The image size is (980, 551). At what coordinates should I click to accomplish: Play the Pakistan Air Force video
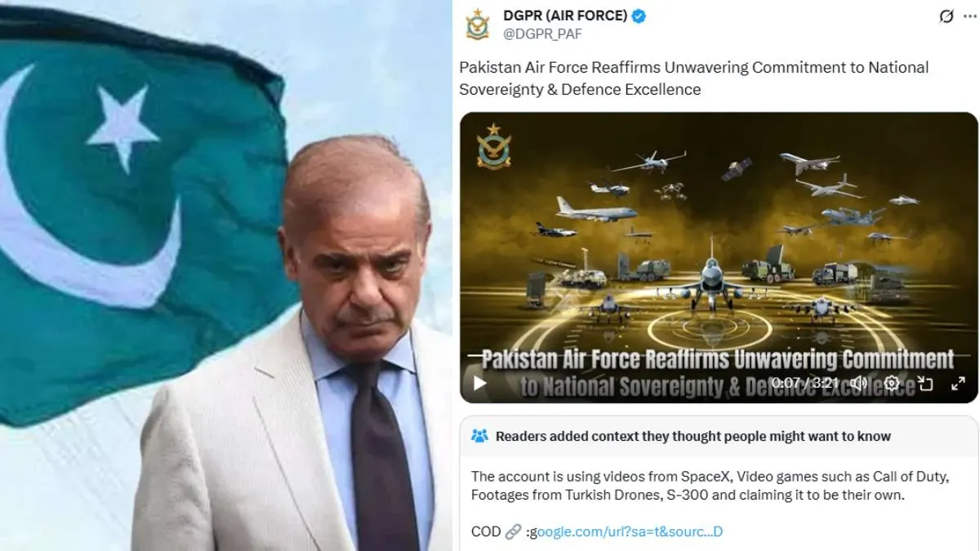tap(479, 383)
